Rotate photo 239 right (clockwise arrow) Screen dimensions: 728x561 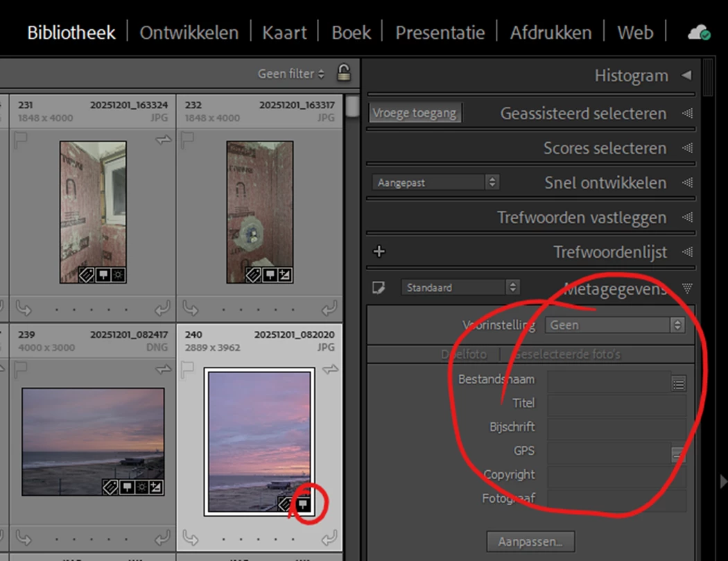pos(162,538)
